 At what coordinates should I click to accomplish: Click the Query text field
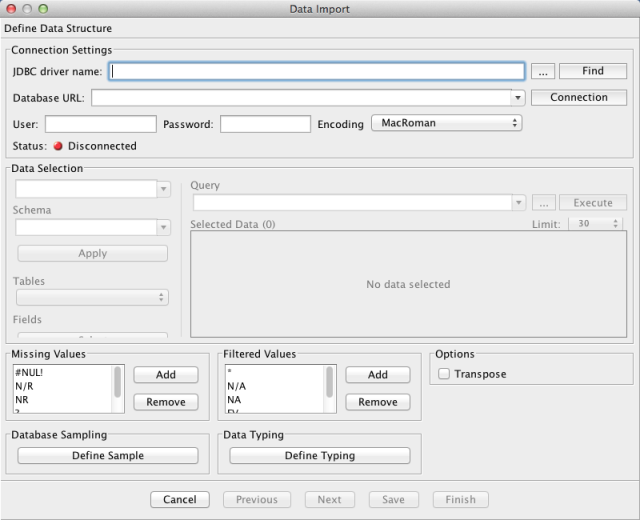coord(353,203)
